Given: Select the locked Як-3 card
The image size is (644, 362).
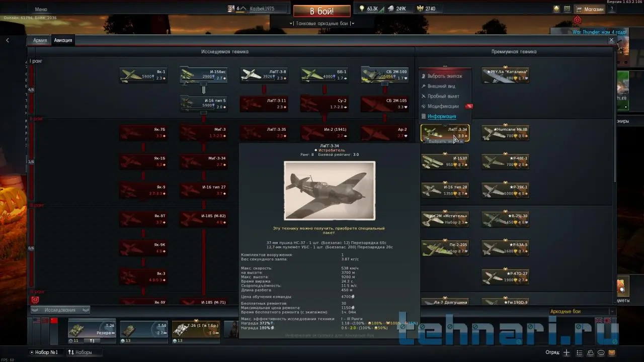Looking at the screenshot, I should pos(143,277).
